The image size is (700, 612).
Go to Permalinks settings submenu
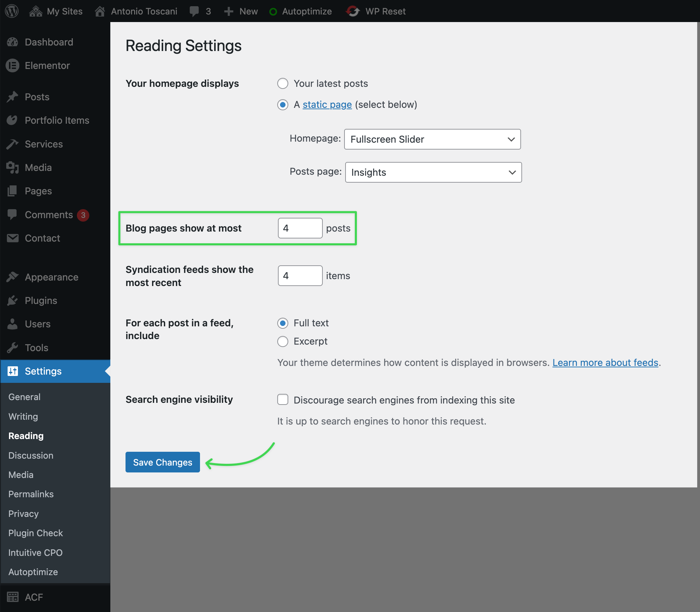point(31,494)
